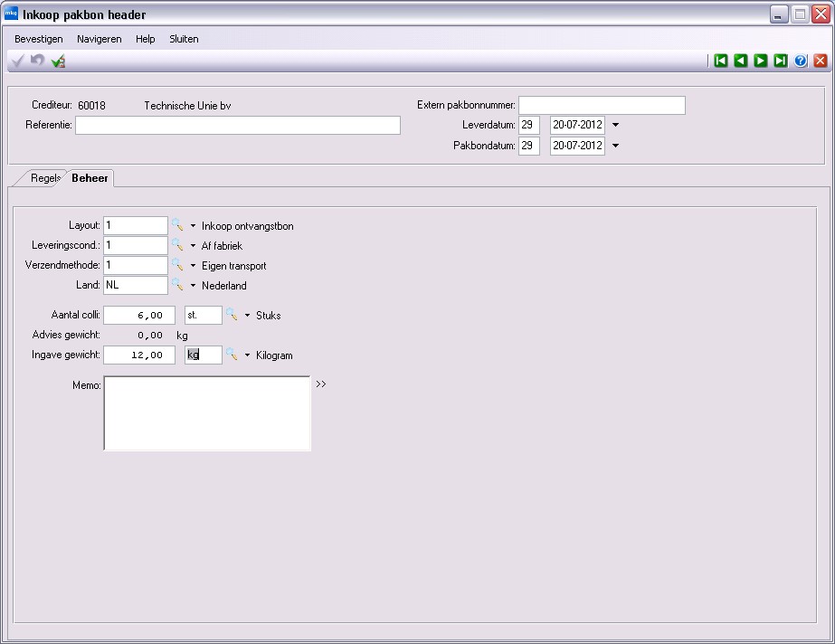The image size is (835, 644).
Task: Click the red X close toolbar icon
Action: click(x=821, y=61)
